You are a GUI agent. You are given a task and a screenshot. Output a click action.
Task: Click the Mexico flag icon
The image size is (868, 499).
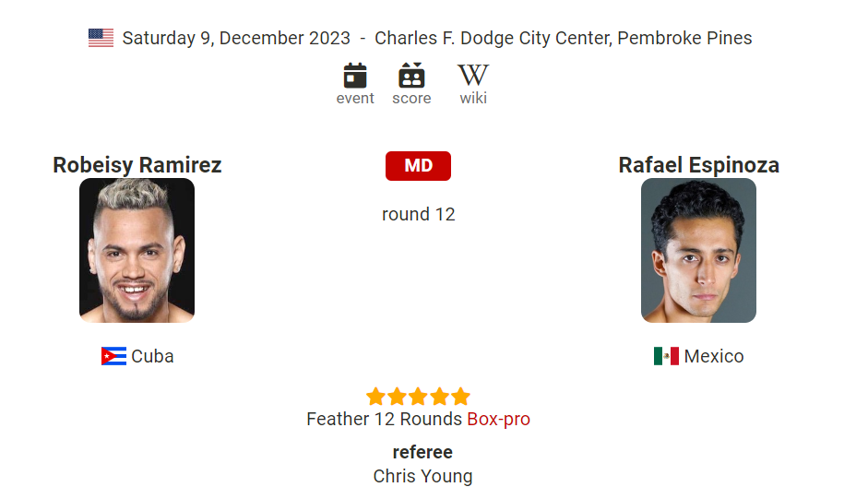(666, 356)
